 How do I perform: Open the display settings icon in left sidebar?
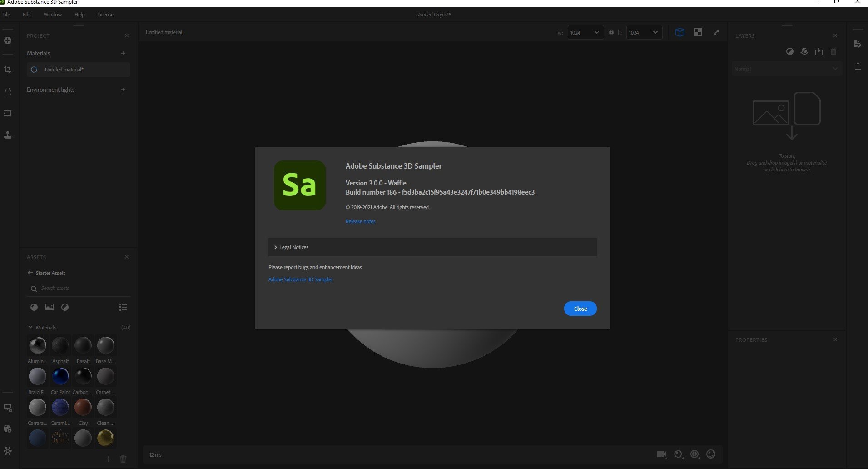[x=8, y=408]
